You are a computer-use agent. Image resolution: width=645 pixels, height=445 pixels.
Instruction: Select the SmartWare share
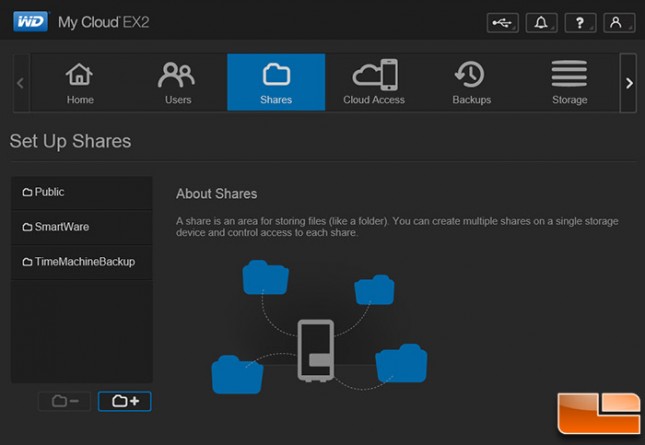[x=82, y=227]
